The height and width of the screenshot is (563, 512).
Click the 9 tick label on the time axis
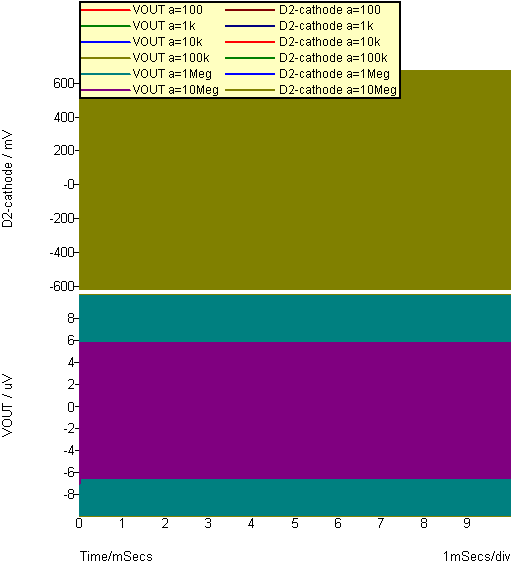[467, 524]
